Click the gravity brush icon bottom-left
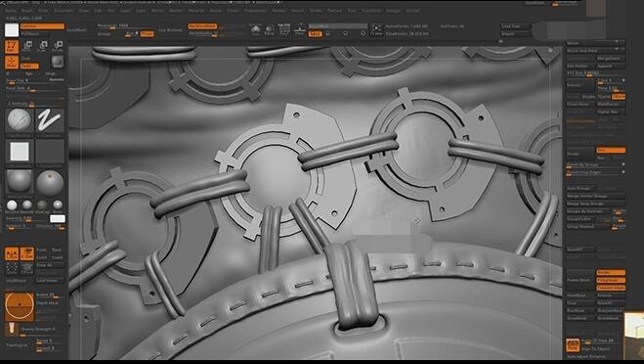This screenshot has width=644, height=364. tap(12, 329)
